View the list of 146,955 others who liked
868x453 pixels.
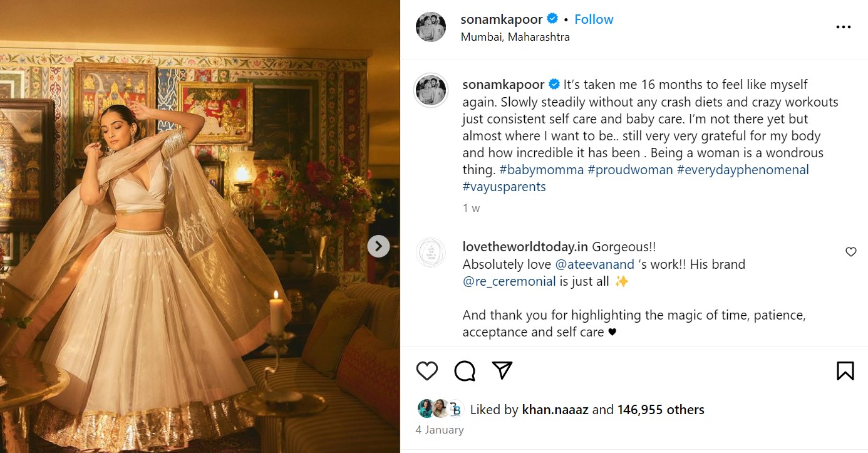click(661, 410)
